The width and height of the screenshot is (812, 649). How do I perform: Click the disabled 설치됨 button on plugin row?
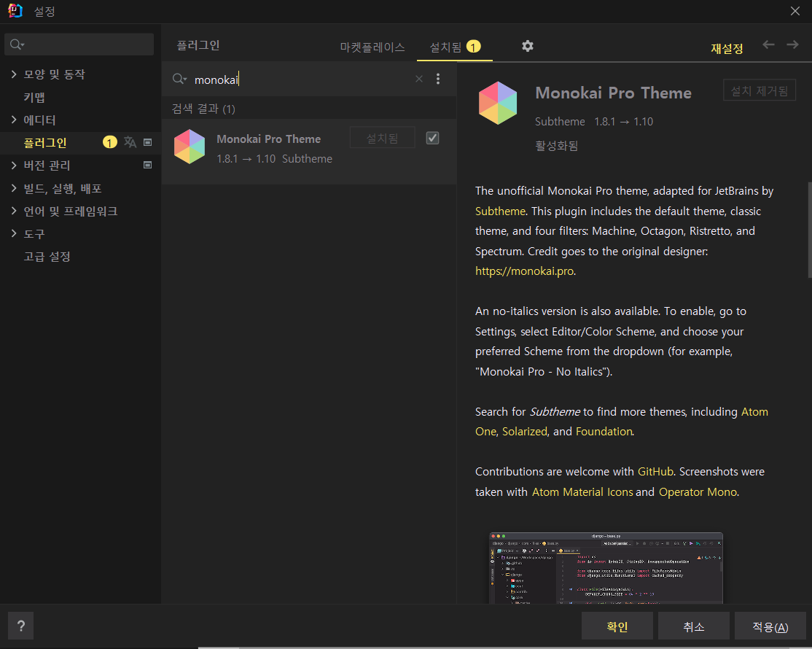click(382, 138)
